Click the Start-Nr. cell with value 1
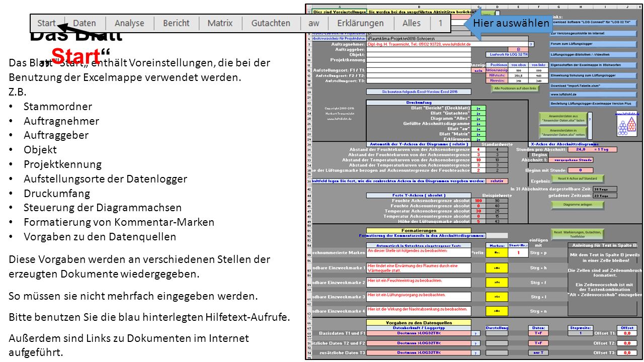The image size is (644, 362). tap(518, 253)
